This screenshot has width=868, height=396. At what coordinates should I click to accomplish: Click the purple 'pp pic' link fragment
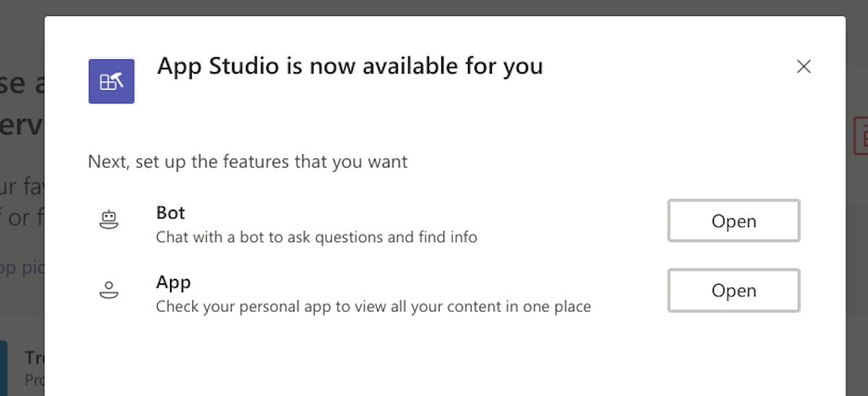click(22, 267)
